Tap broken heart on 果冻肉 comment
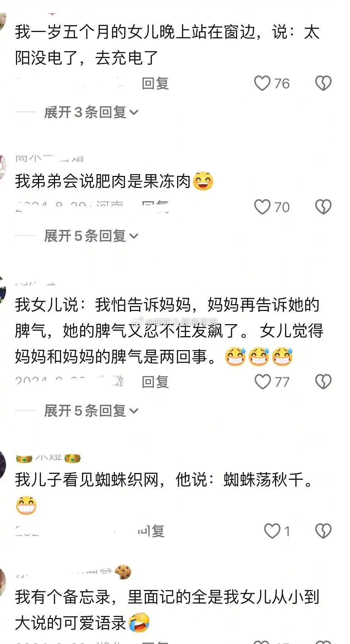 (323, 207)
